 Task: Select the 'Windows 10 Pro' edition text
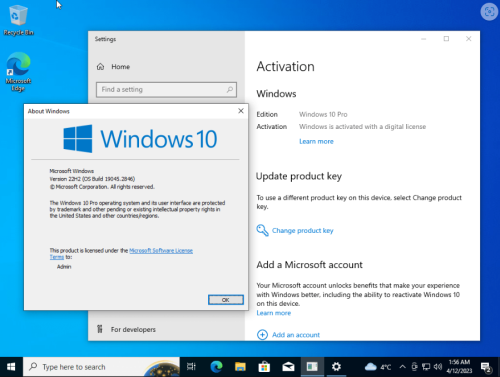tap(323, 114)
